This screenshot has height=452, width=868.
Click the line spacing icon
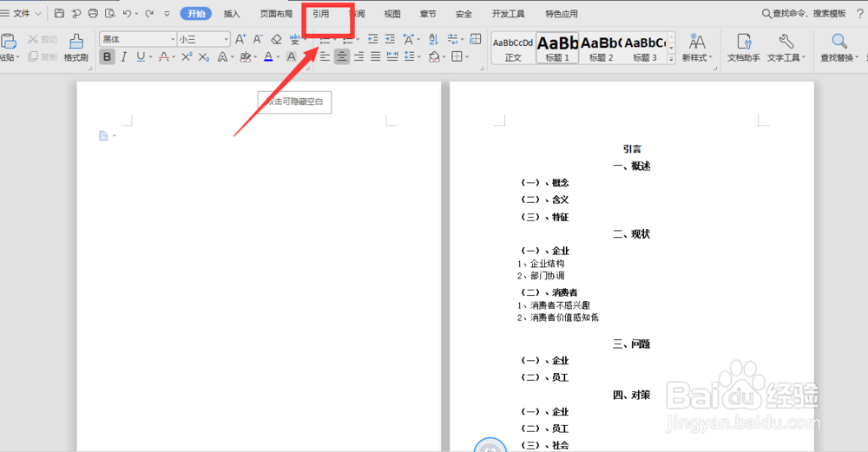coord(410,56)
